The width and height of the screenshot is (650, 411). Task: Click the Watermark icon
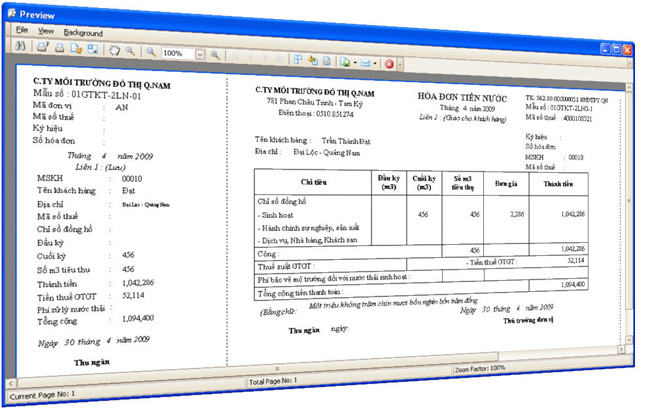[326, 60]
